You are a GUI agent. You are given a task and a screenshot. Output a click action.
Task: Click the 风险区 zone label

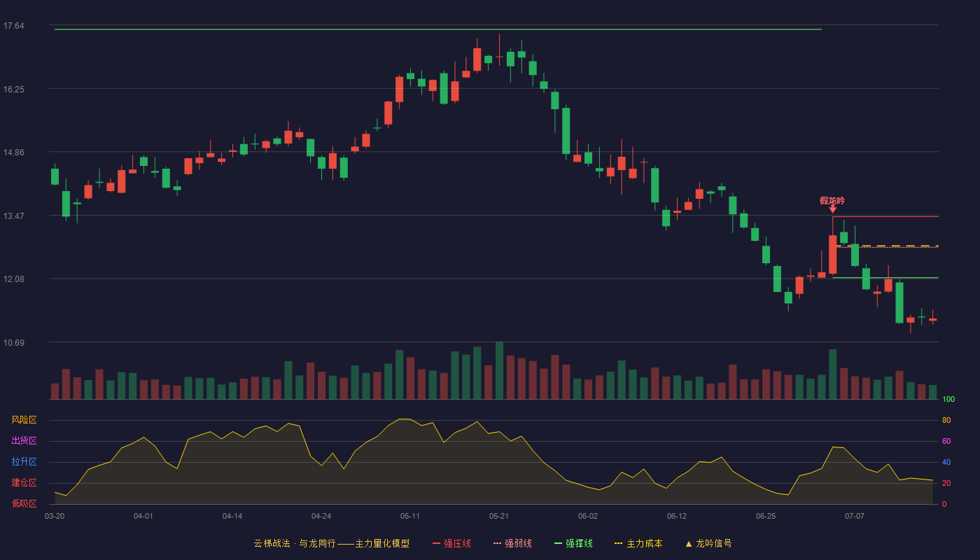[x=24, y=420]
